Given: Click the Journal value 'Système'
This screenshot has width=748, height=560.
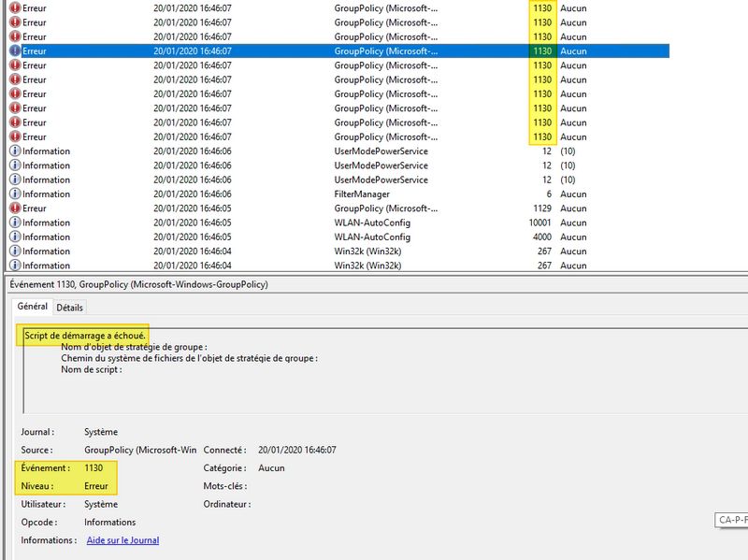Looking at the screenshot, I should pos(101,432).
